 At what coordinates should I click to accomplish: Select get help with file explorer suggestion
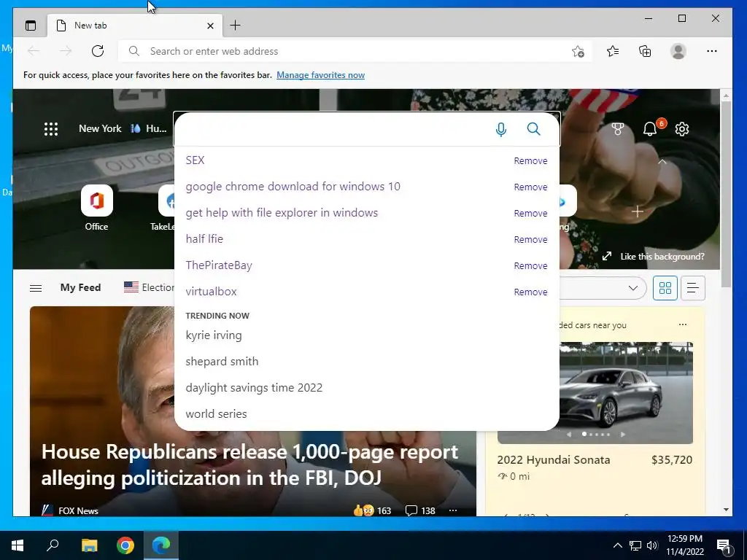pos(282,213)
